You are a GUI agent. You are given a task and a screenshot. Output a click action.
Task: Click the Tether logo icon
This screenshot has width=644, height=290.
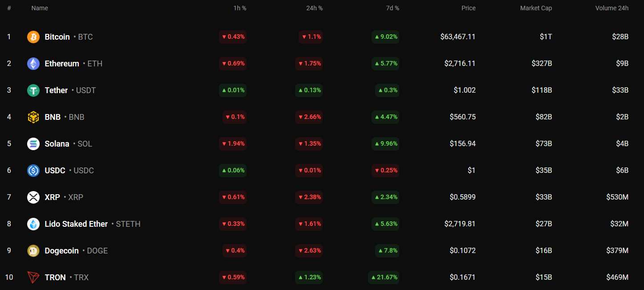coord(33,90)
